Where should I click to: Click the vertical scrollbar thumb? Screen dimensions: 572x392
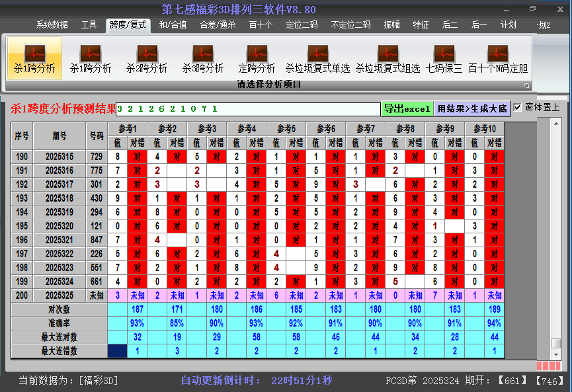coord(556,343)
